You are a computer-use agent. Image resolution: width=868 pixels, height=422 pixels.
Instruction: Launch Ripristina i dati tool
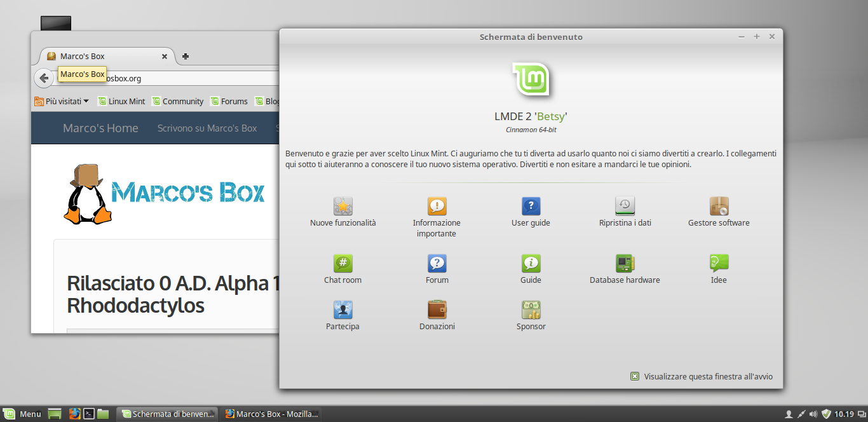pyautogui.click(x=625, y=212)
